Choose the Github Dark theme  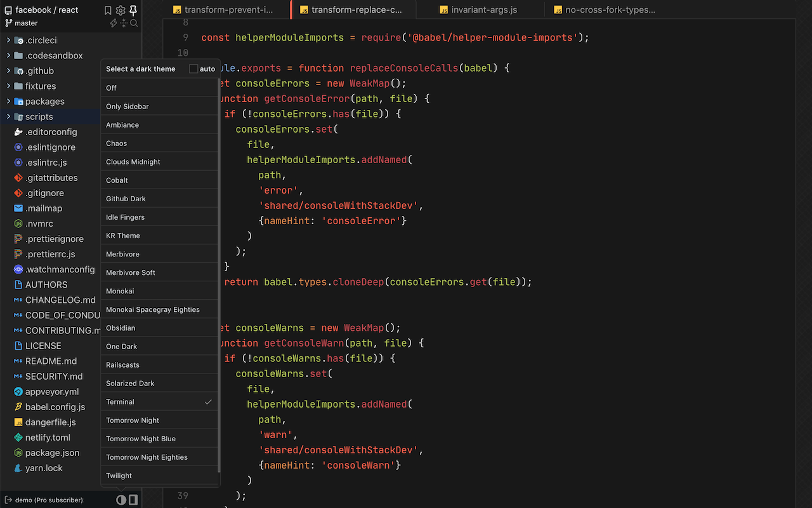[x=159, y=198]
